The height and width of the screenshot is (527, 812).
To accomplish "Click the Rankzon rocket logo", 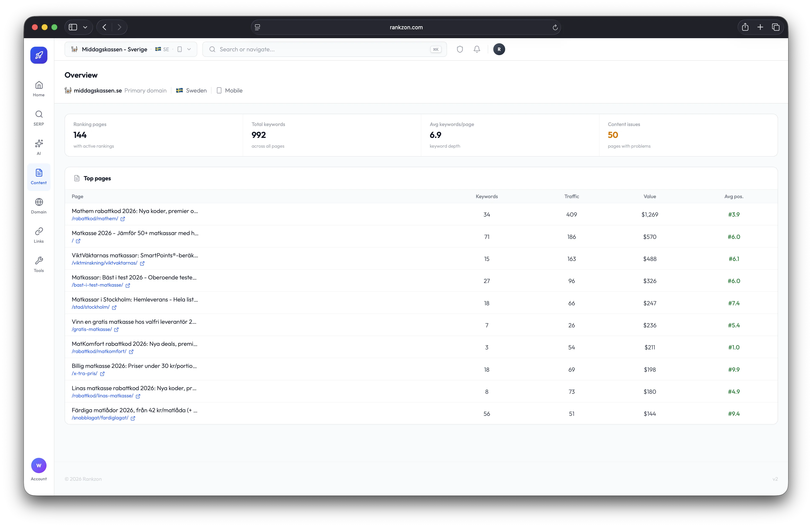I will pyautogui.click(x=39, y=55).
